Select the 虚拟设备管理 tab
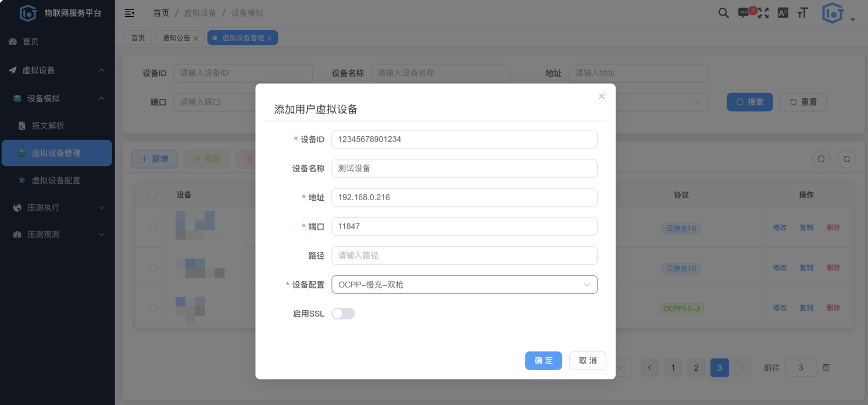This screenshot has height=405, width=868. point(242,38)
